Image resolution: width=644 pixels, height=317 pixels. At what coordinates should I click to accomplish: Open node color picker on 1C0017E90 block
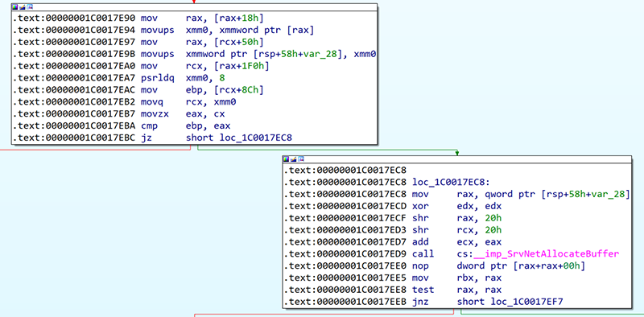coord(14,7)
